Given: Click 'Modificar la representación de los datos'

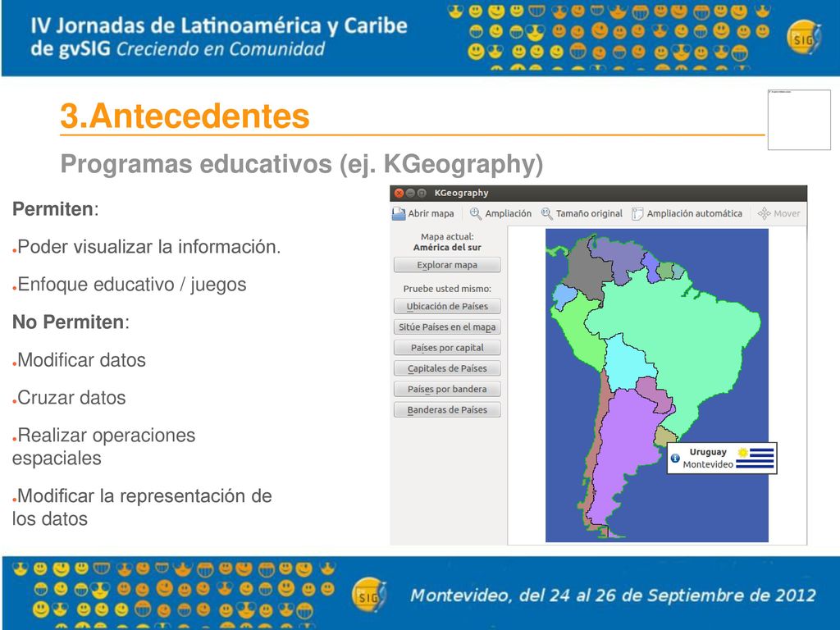Looking at the screenshot, I should 142,507.
